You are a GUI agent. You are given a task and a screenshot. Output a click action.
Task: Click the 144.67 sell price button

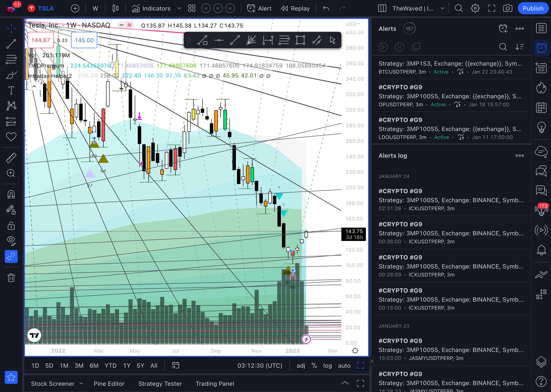click(x=40, y=40)
